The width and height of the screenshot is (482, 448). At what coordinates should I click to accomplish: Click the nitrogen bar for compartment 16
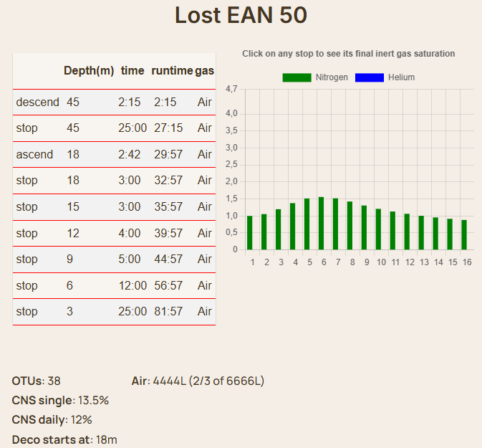(x=464, y=235)
